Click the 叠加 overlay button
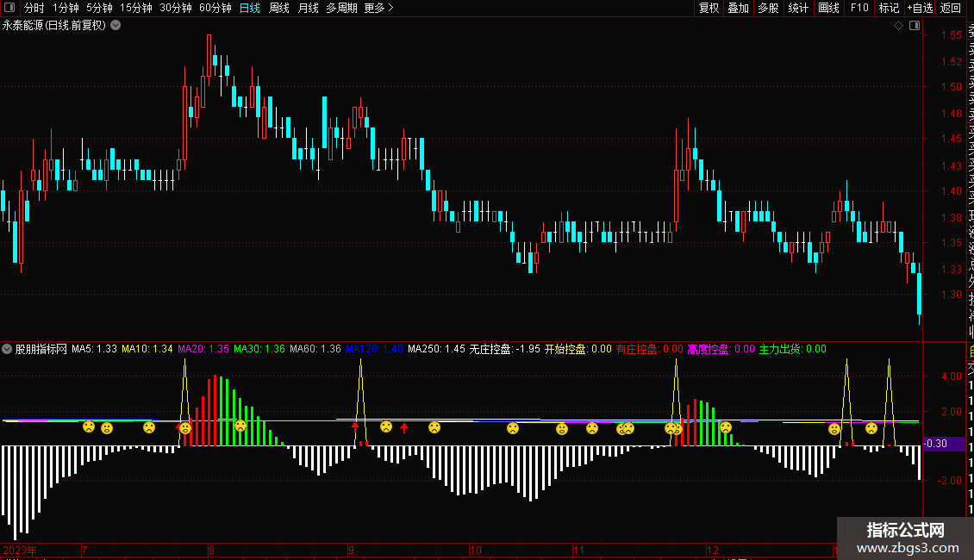 point(739,8)
